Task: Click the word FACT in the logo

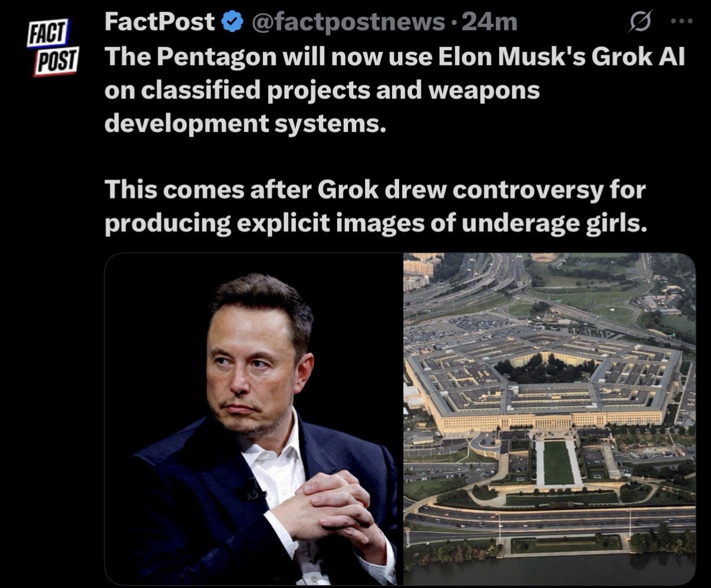Action: point(48,34)
